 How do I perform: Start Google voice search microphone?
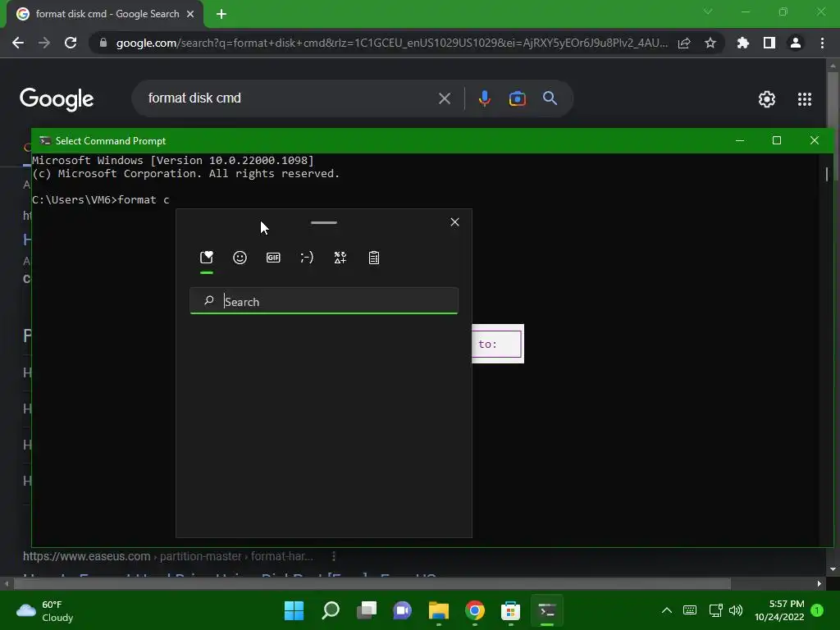[484, 98]
